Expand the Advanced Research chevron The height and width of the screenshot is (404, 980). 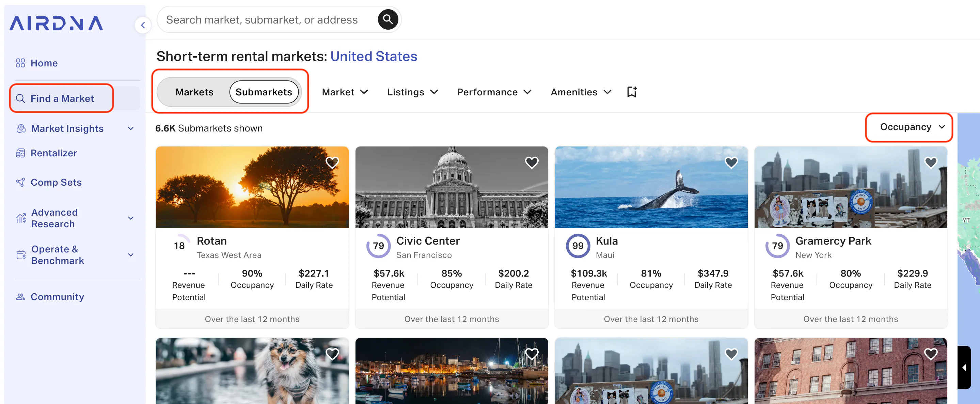[x=131, y=218]
